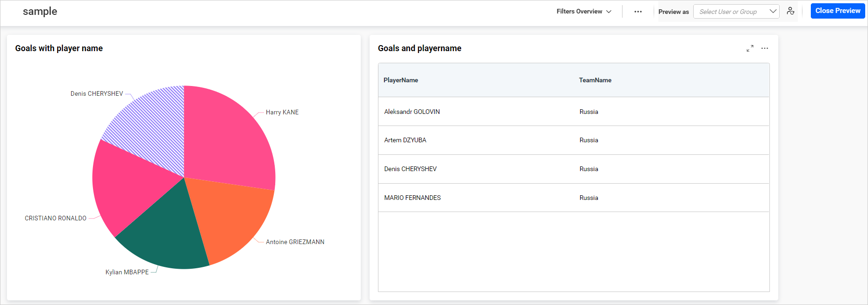The width and height of the screenshot is (868, 305).
Task: Click the Goals with player name title
Action: [x=59, y=48]
